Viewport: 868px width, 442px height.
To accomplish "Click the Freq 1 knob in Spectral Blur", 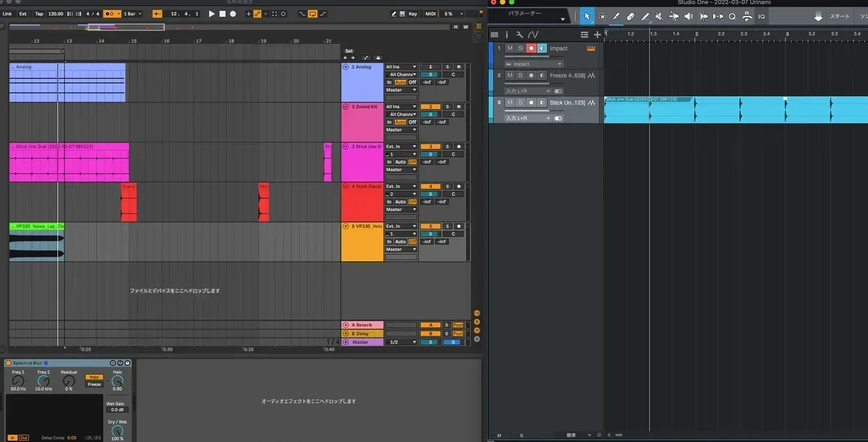I will tap(18, 381).
